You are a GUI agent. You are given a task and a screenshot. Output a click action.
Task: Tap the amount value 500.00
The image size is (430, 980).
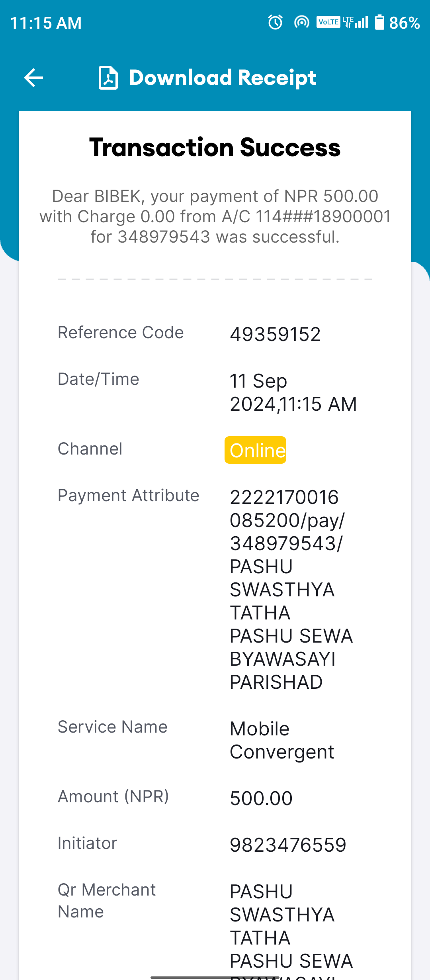(261, 798)
